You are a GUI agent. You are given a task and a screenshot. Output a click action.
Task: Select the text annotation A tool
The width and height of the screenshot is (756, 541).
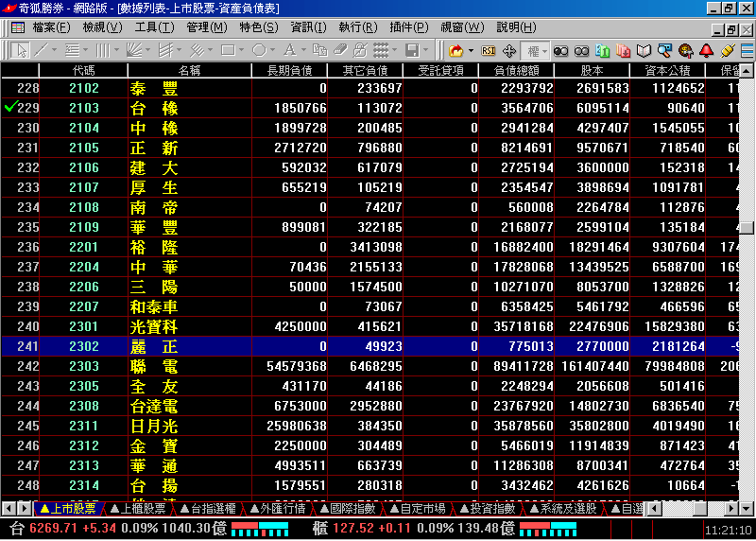(x=290, y=50)
